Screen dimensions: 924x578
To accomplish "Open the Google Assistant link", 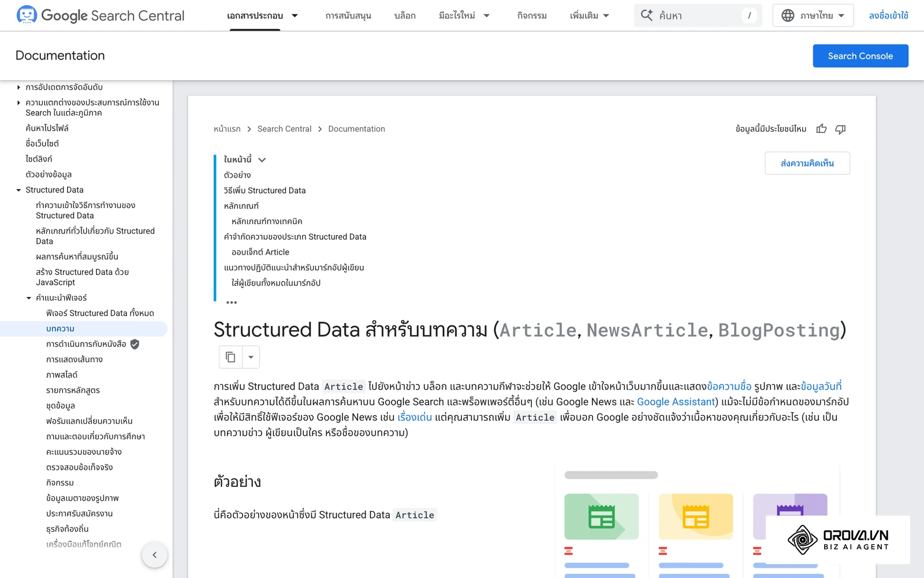I will pos(676,402).
